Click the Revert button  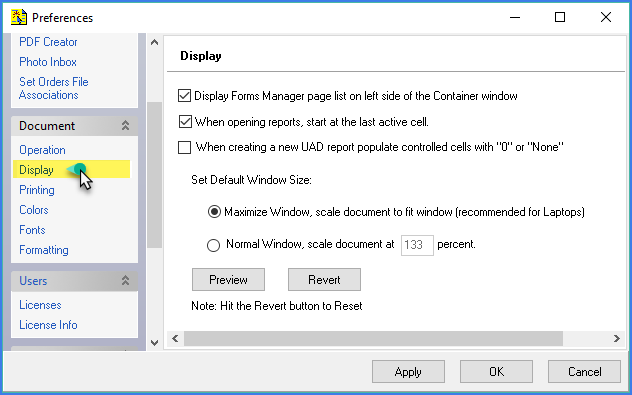click(324, 280)
